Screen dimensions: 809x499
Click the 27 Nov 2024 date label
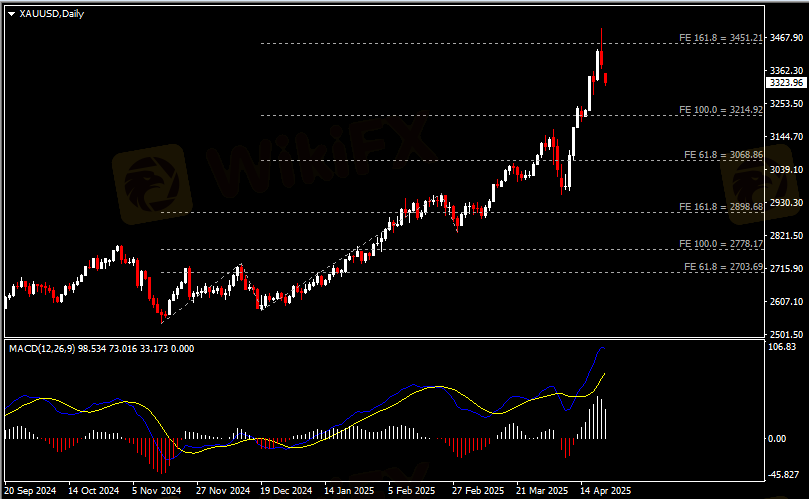(x=223, y=491)
